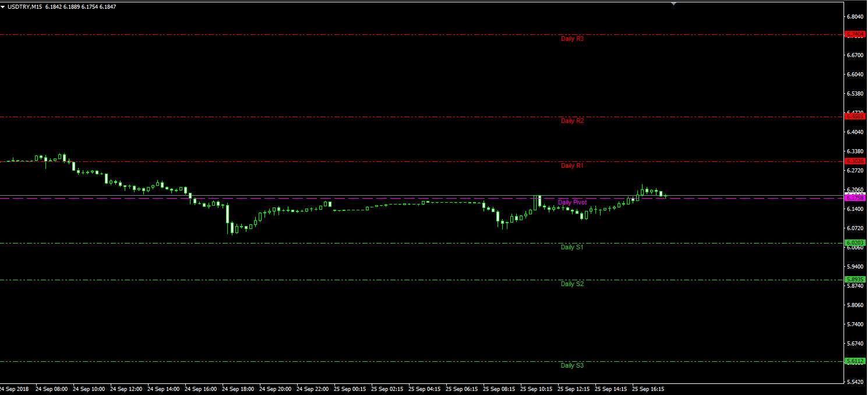Select the Daily S2 line label
The width and height of the screenshot is (868, 395).
click(x=571, y=284)
